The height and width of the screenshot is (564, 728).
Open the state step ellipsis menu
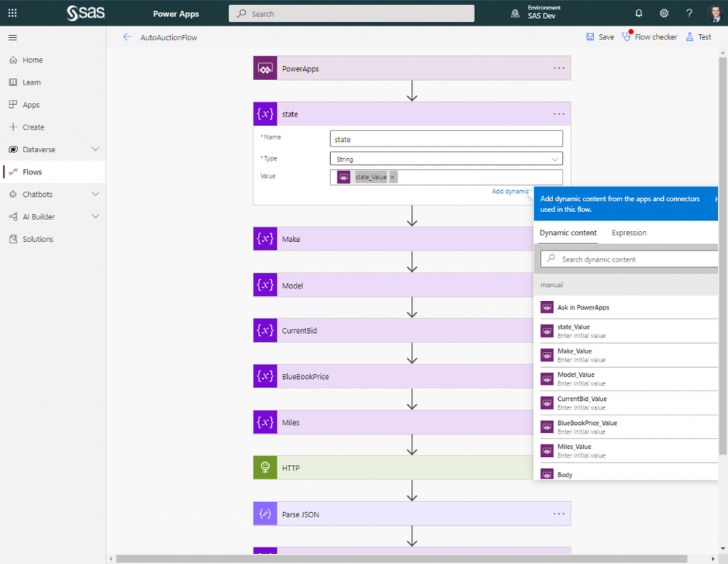coord(558,114)
